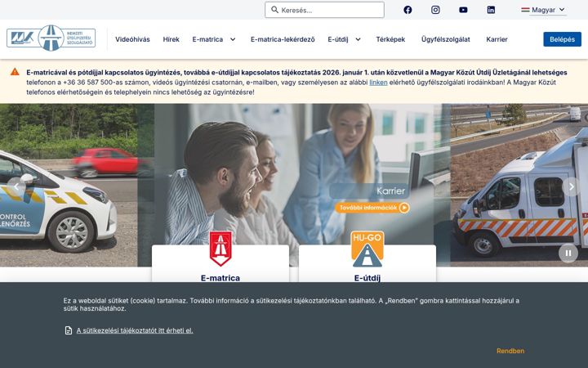Click the Belépés login button
This screenshot has width=588, height=368.
tap(562, 39)
